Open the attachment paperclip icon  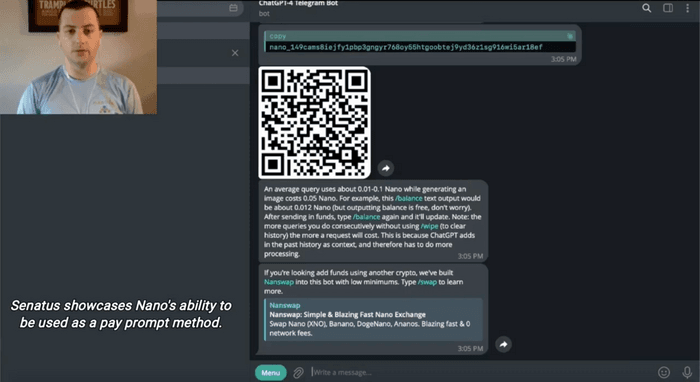[298, 372]
